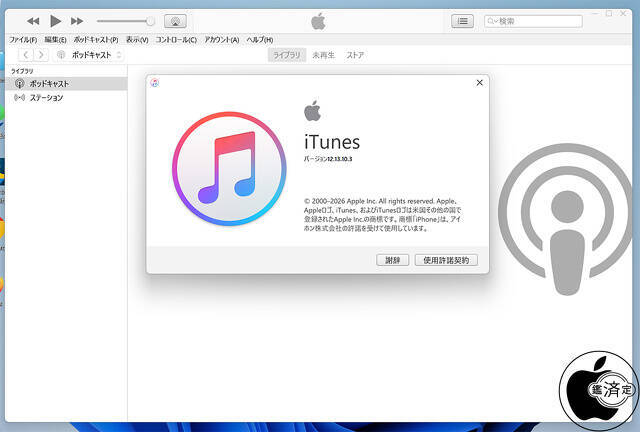640x432 pixels.
Task: Click the fast-forward next track button
Action: [x=77, y=21]
